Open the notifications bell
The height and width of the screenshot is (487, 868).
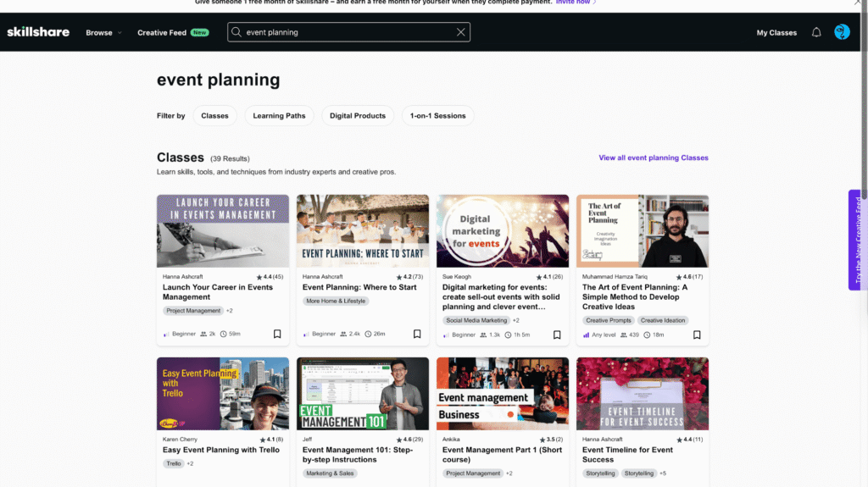[816, 32]
